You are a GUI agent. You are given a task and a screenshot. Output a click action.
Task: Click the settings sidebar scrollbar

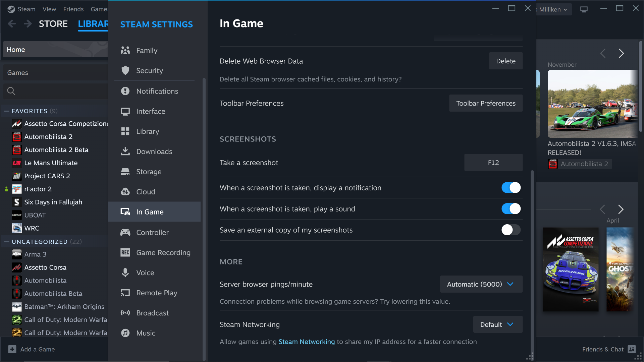click(204, 220)
